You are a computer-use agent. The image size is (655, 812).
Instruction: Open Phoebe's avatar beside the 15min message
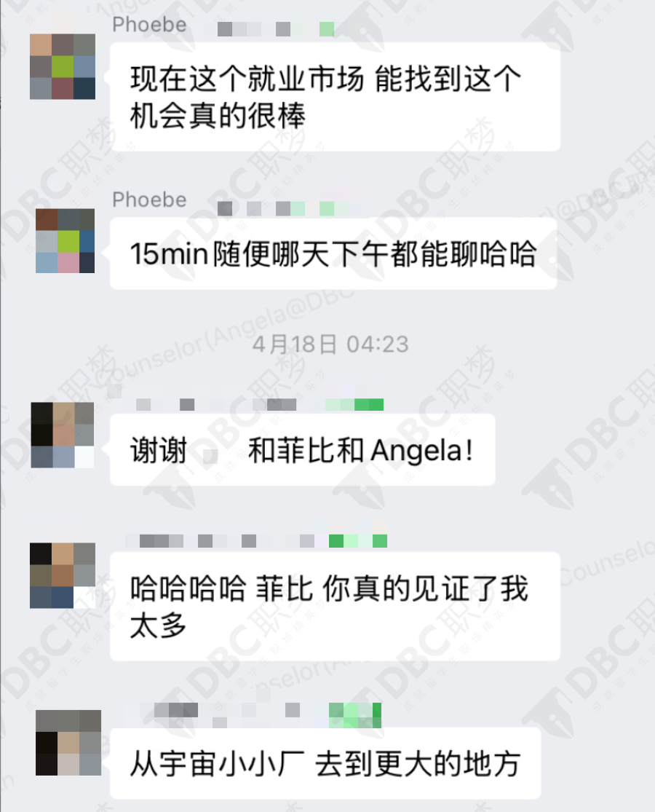coord(65,241)
